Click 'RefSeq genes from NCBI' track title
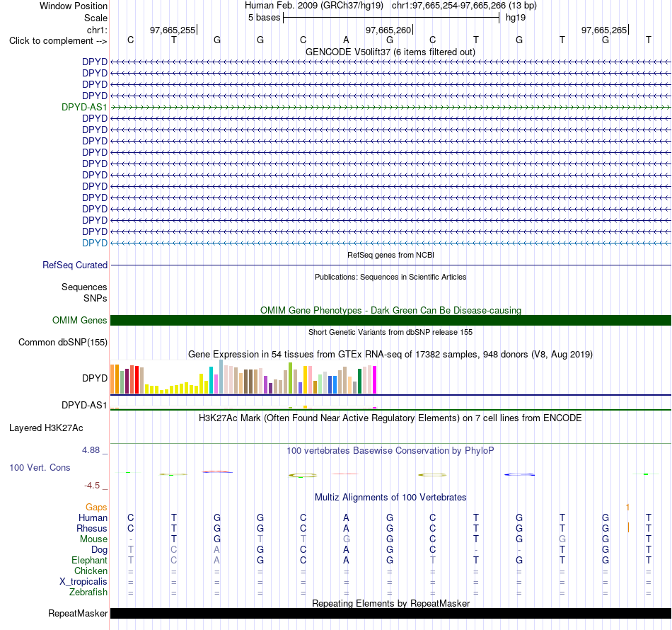This screenshot has height=630, width=672. 390,255
